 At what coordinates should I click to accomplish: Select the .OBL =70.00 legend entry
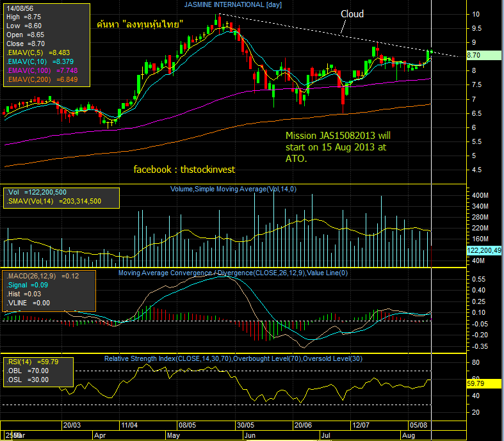pos(28,371)
